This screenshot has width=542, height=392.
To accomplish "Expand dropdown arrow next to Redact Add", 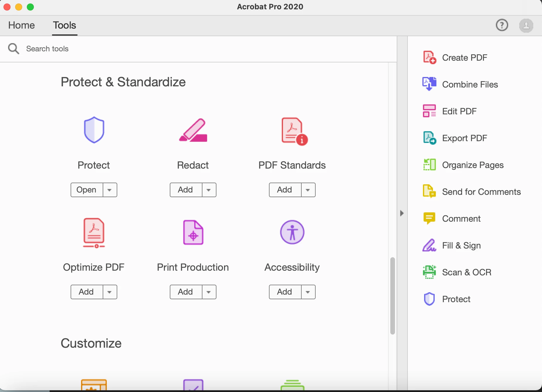I will point(209,190).
